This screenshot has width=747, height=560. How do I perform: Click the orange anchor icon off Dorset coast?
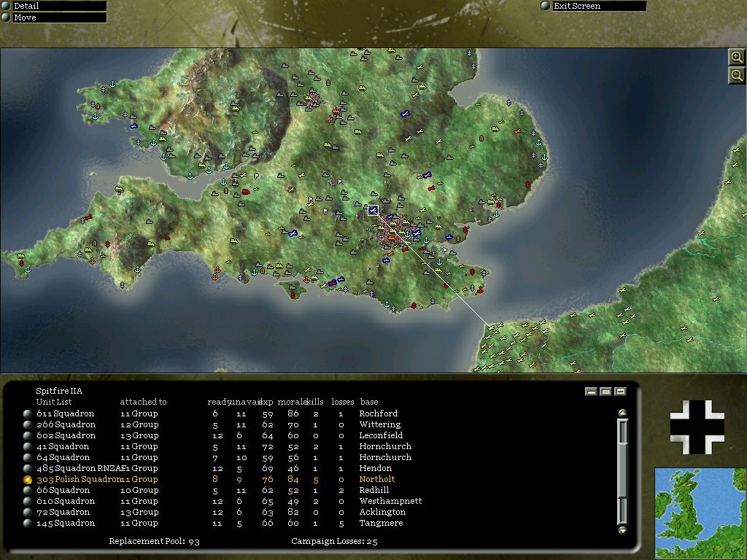(215, 276)
